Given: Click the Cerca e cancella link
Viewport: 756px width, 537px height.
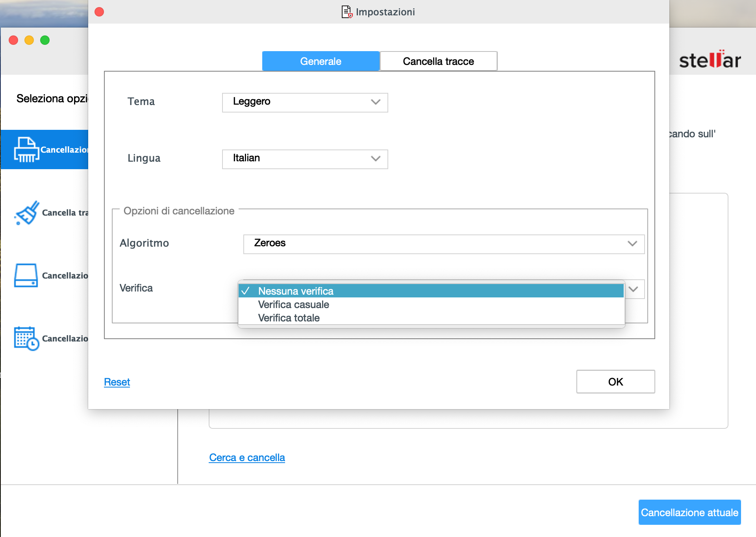Looking at the screenshot, I should click(x=247, y=458).
